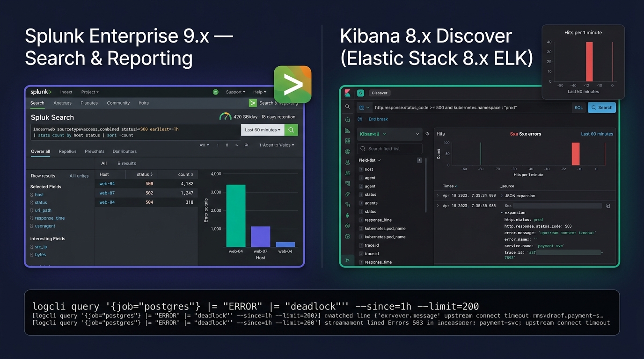Open the Help dropdown menu in Splunk
This screenshot has height=359, width=644.
260,92
